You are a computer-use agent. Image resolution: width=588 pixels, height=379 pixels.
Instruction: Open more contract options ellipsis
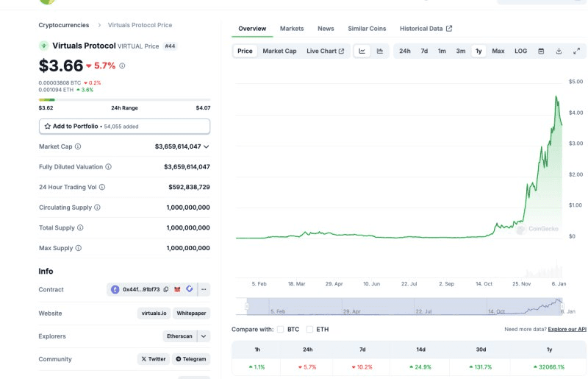pos(204,289)
